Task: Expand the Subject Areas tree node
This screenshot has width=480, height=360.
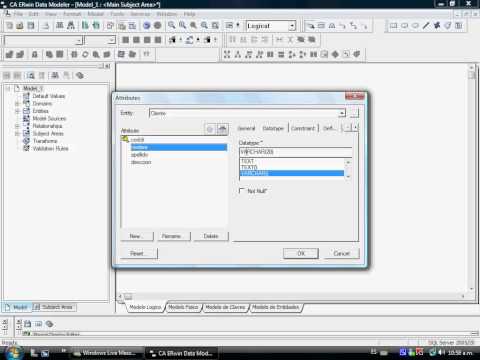Action: click(17, 133)
